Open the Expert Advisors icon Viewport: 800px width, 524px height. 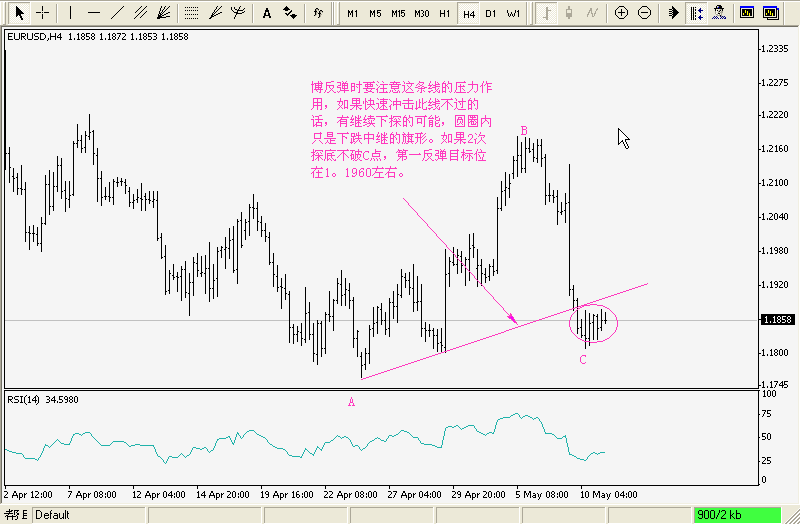click(719, 13)
